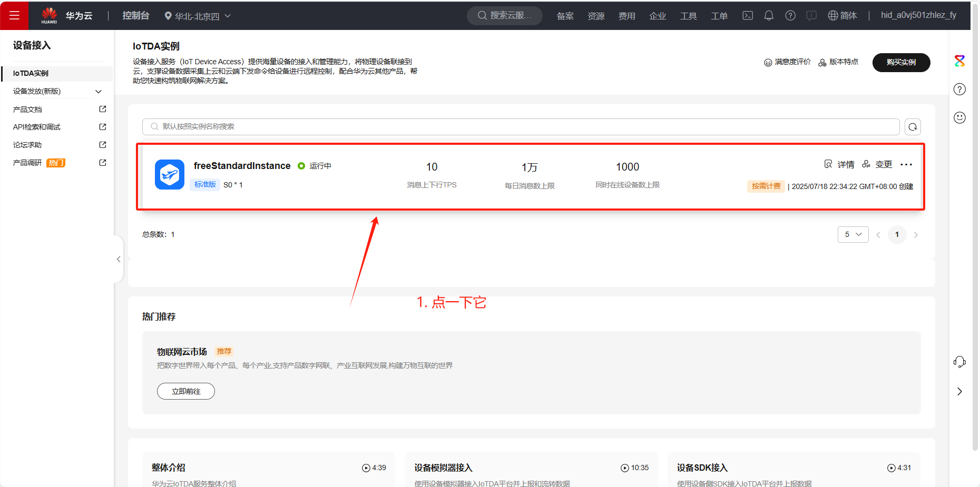Click the freeStandardInstance blue plane icon
Image resolution: width=980 pixels, height=487 pixels.
pos(170,174)
